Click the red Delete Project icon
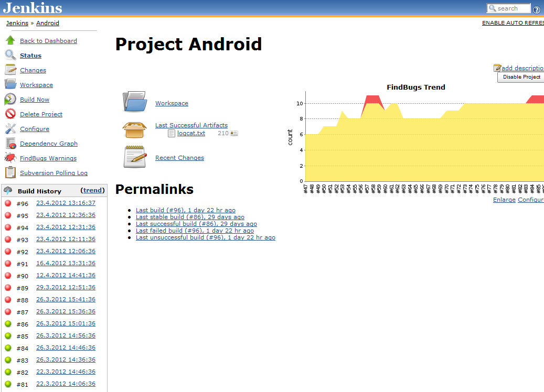Screen dimensions: 544x392 pos(10,114)
